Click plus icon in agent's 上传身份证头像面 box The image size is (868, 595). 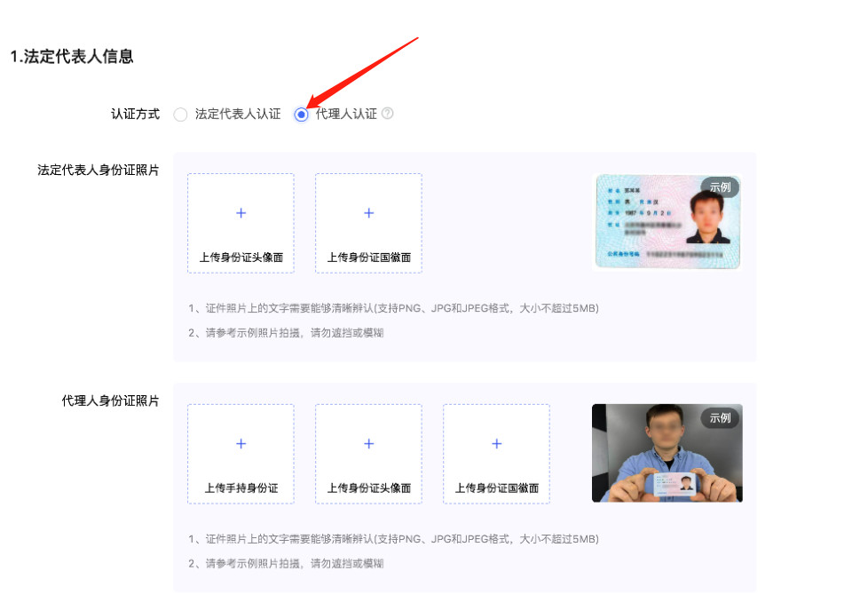coord(368,443)
